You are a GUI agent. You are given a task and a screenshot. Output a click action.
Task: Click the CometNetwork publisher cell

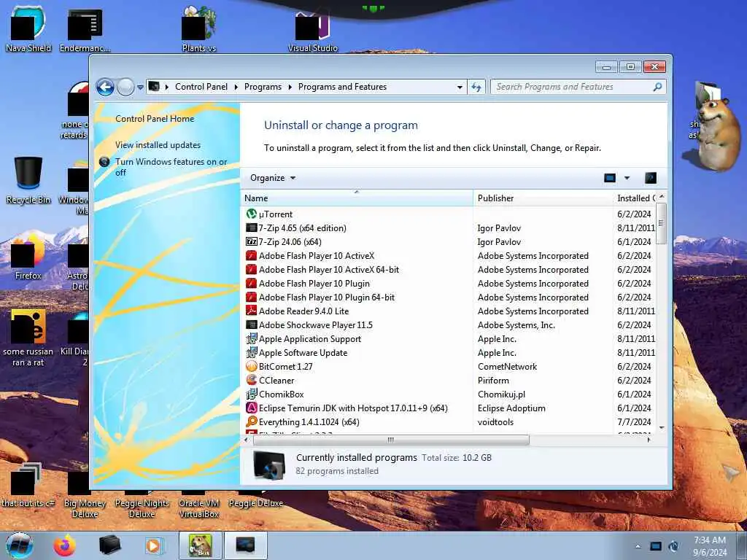pyautogui.click(x=507, y=366)
